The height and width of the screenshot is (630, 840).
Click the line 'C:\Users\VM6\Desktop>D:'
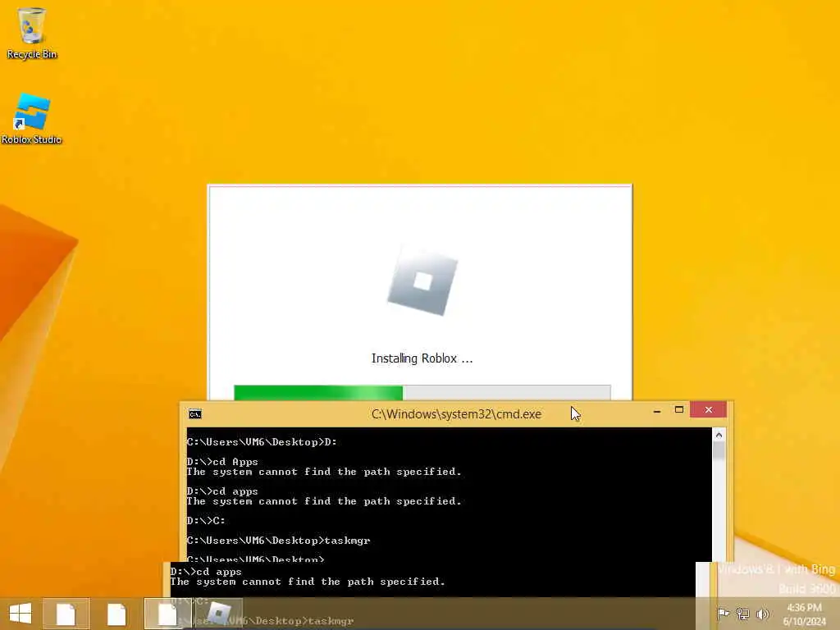pos(262,442)
